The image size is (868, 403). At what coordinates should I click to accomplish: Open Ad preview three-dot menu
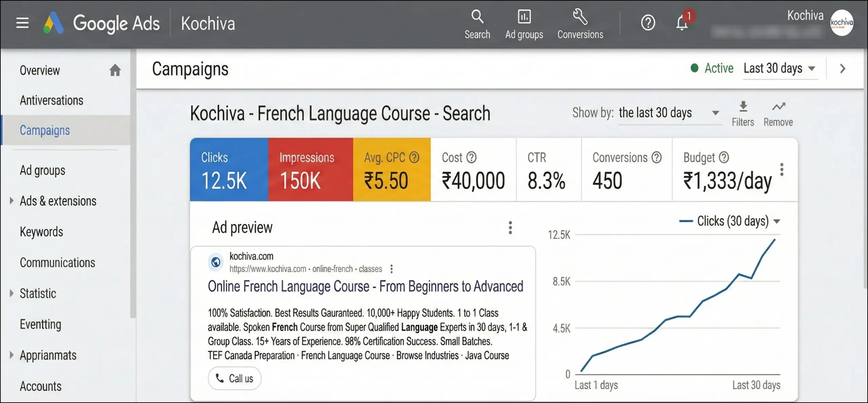pos(510,228)
